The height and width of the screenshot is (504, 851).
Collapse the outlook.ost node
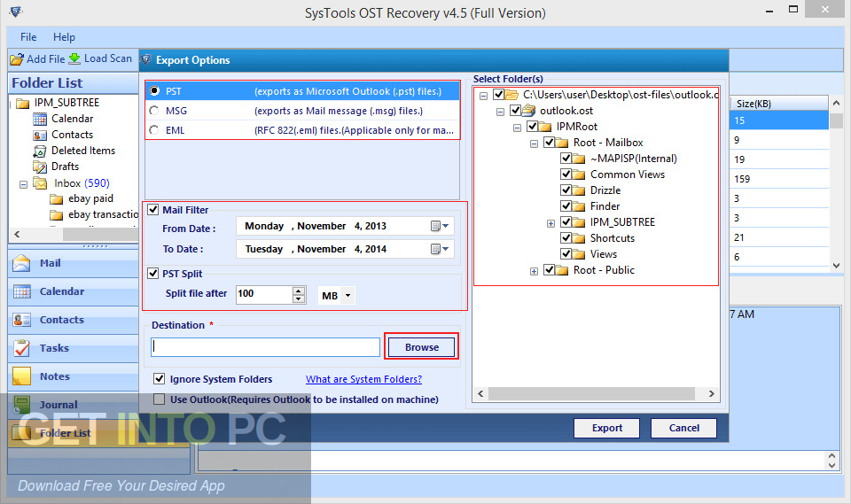click(500, 112)
